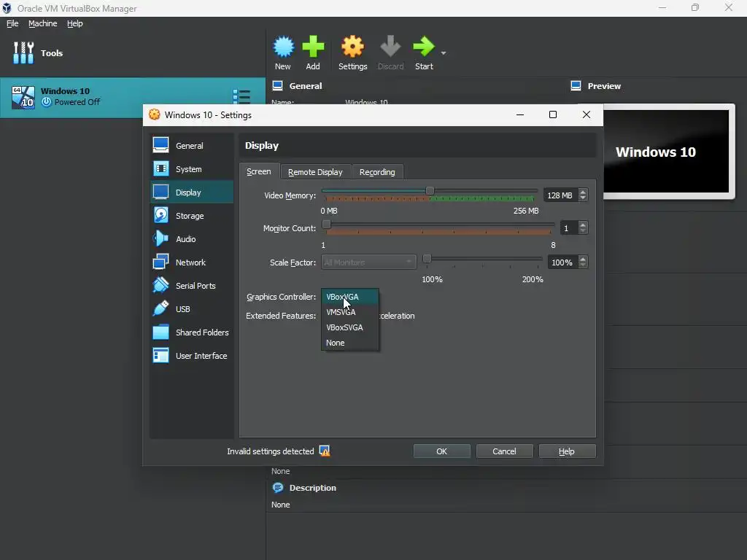This screenshot has height=560, width=747.
Task: Open the Scale Factor All Monitors dropdown
Action: tap(368, 262)
